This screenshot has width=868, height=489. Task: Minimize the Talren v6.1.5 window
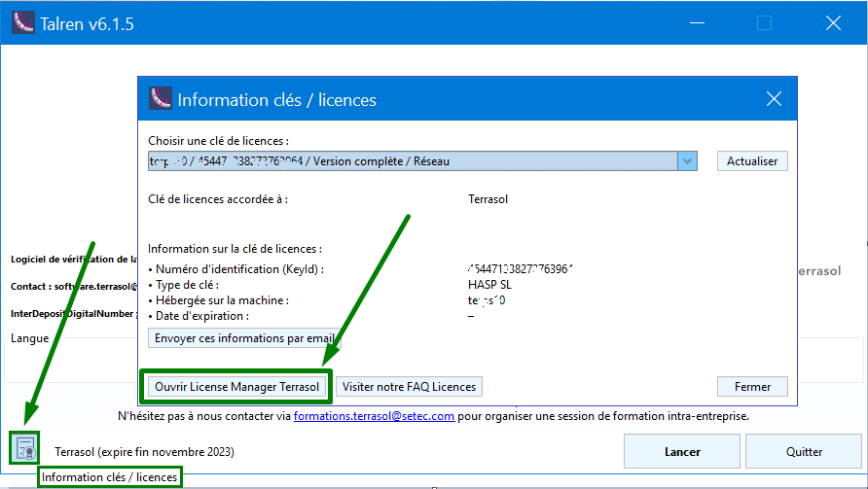coord(697,23)
